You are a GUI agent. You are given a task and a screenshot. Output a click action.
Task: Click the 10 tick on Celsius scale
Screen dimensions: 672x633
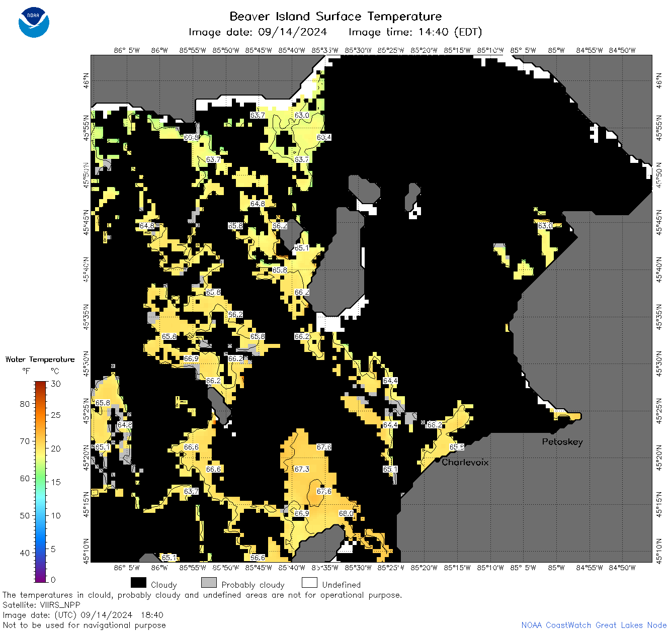pyautogui.click(x=56, y=515)
